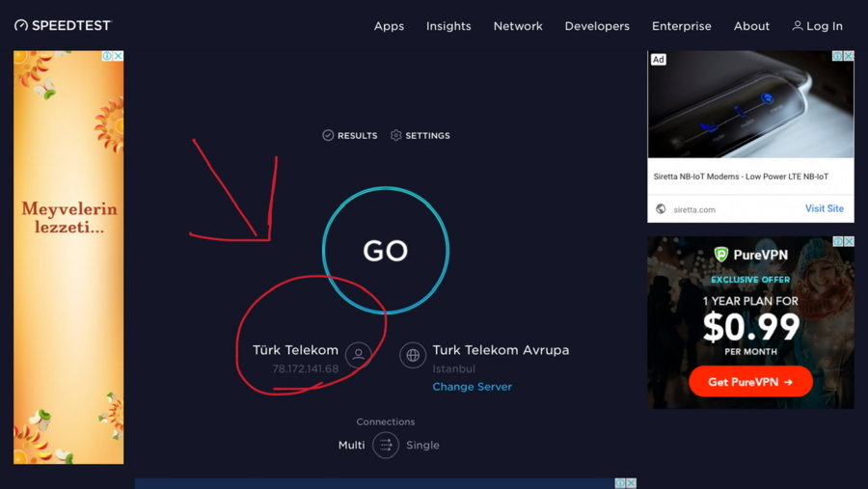
Task: Click the Siretta modem ad image
Action: tap(750, 105)
